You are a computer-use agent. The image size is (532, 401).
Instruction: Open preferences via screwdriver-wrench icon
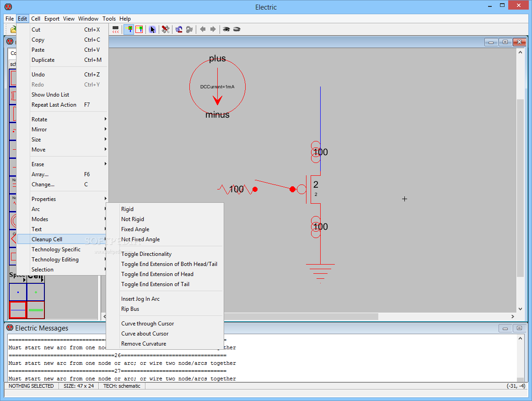point(166,30)
